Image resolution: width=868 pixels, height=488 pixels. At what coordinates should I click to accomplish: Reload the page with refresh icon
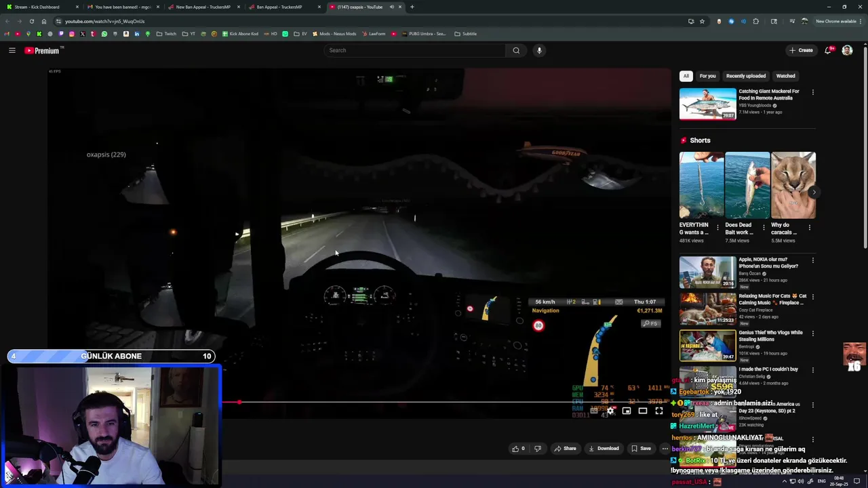31,21
